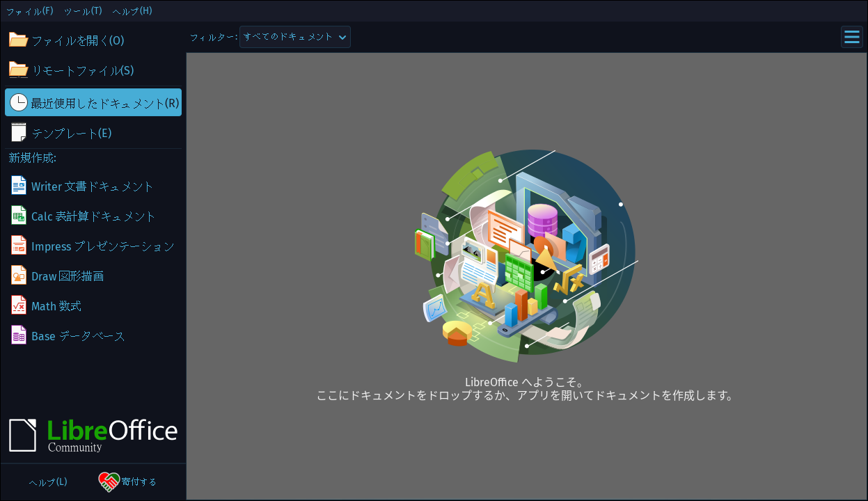Click the Writer document icon
Image resolution: width=868 pixels, height=501 pixels.
click(x=18, y=186)
